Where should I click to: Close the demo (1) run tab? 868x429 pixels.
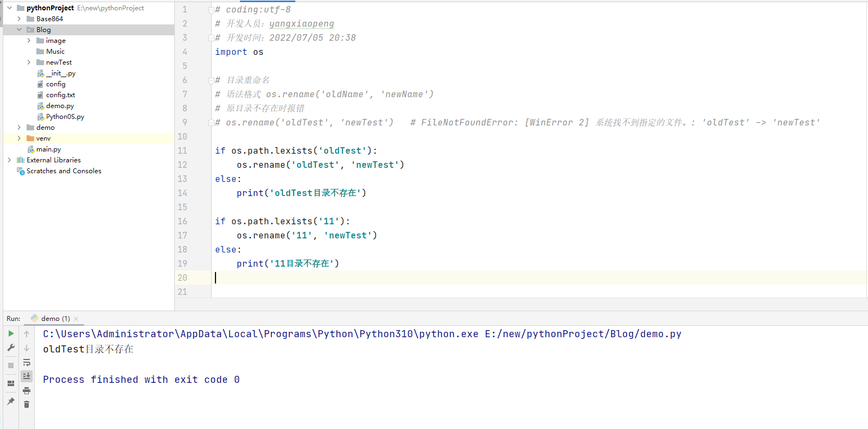pyautogui.click(x=76, y=319)
